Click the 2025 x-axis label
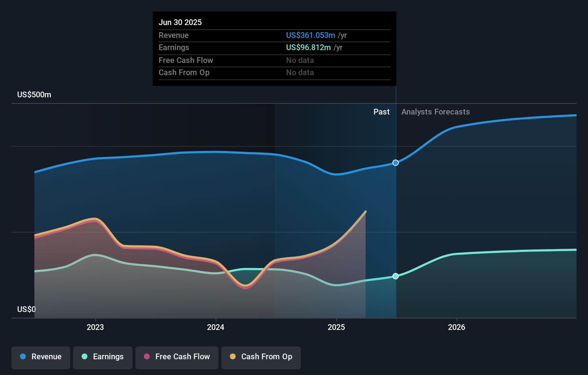588x375 pixels. (336, 327)
